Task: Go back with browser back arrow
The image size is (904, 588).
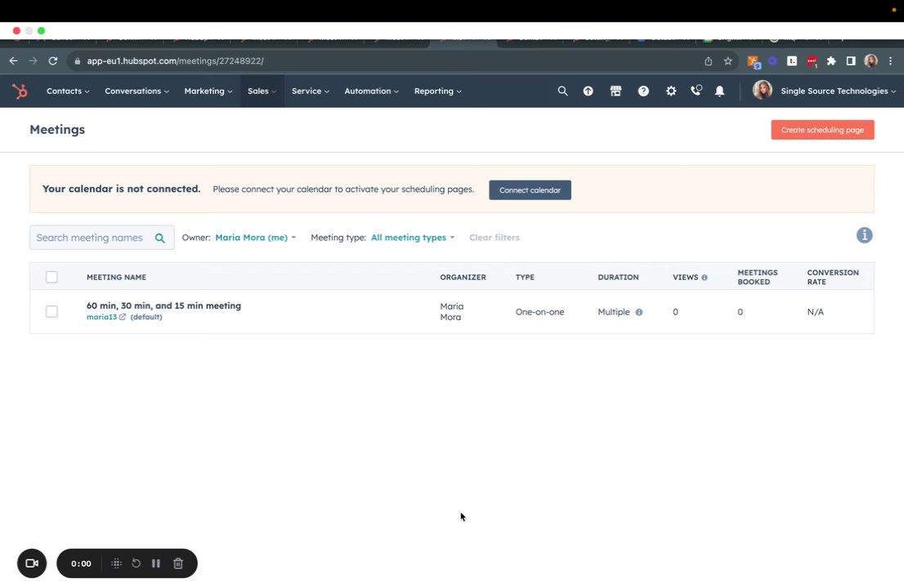Action: point(13,60)
